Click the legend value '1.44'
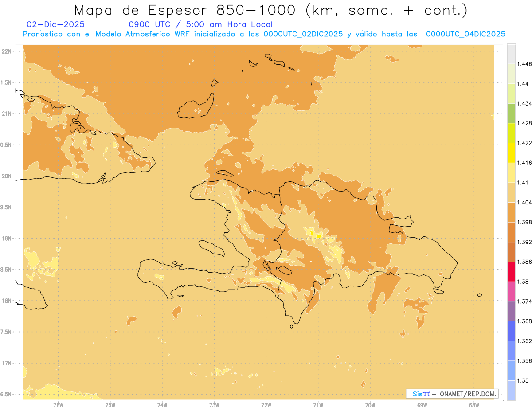The width and height of the screenshot is (532, 411). coord(523,84)
